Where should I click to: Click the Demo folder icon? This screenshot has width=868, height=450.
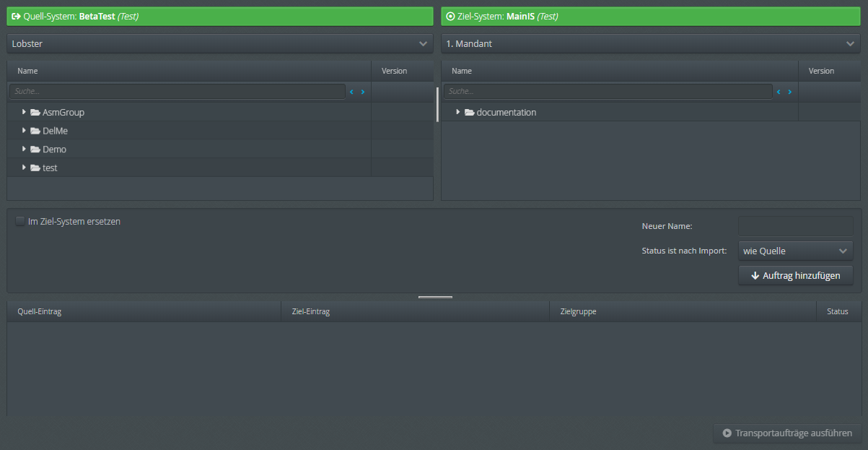coord(35,149)
